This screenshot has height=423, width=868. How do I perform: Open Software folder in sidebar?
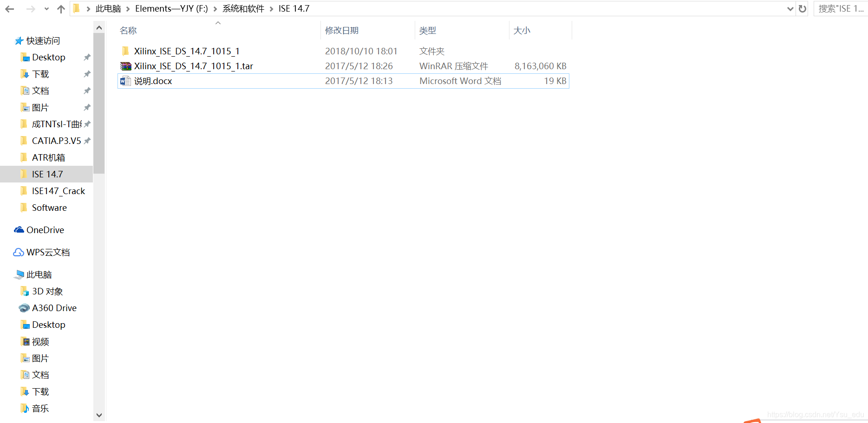[x=49, y=208]
